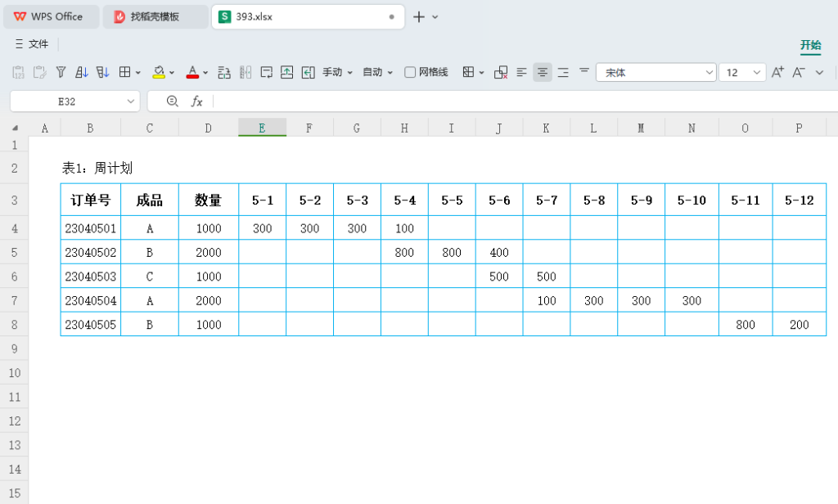
Task: Click top vertical align icon
Action: [584, 70]
